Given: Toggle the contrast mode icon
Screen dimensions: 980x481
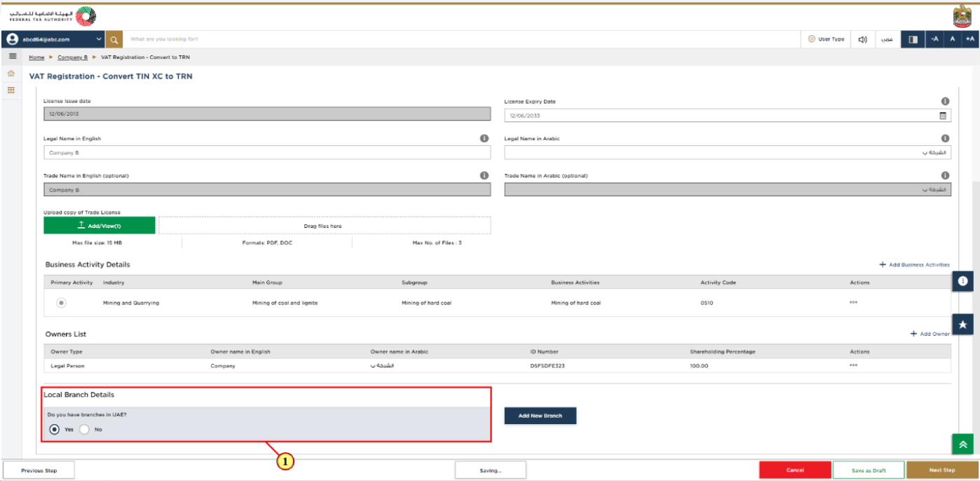Looking at the screenshot, I should 913,39.
